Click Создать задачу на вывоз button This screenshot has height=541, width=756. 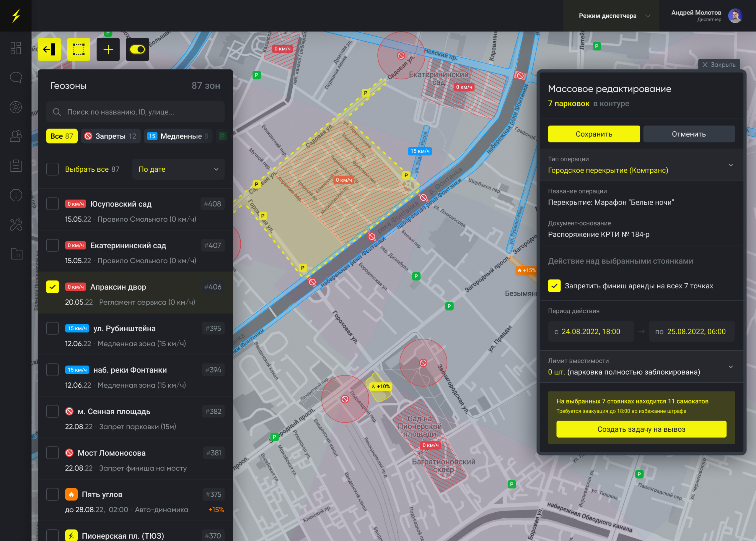tap(641, 429)
